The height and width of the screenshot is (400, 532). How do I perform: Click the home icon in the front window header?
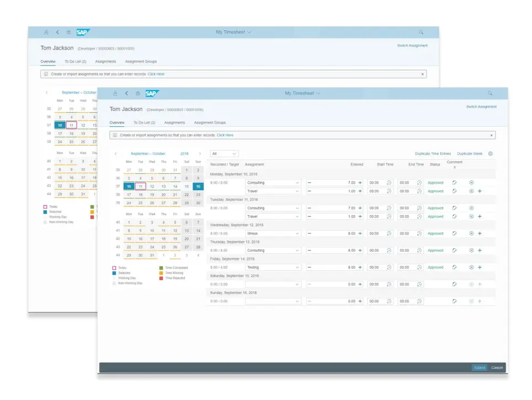(138, 94)
